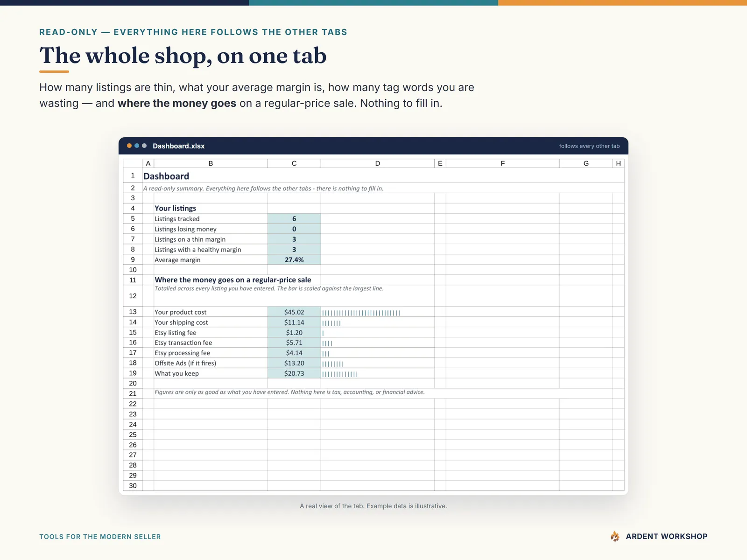Click the Listings tracked value 6
This screenshot has height=560, width=747.
tap(294, 219)
